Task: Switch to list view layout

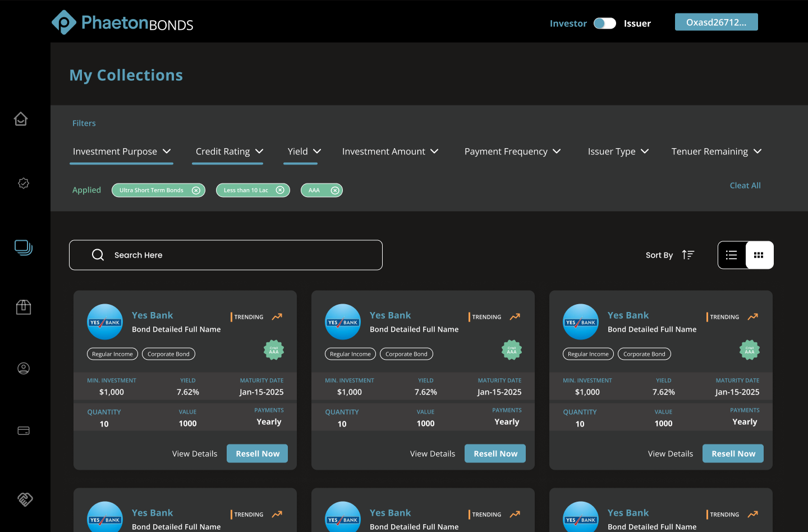Action: [x=732, y=255]
